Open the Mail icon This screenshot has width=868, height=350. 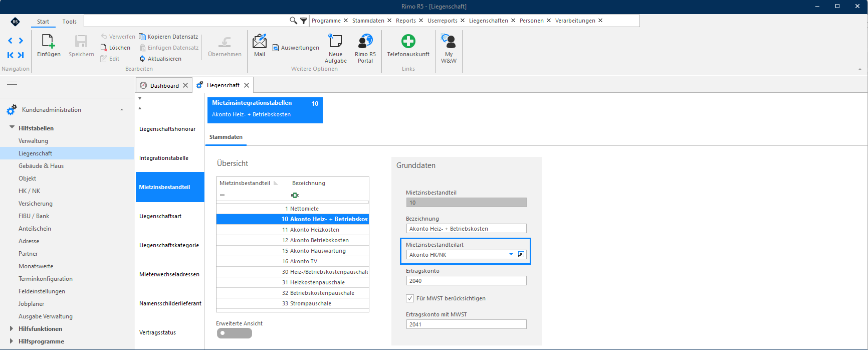pyautogui.click(x=260, y=41)
